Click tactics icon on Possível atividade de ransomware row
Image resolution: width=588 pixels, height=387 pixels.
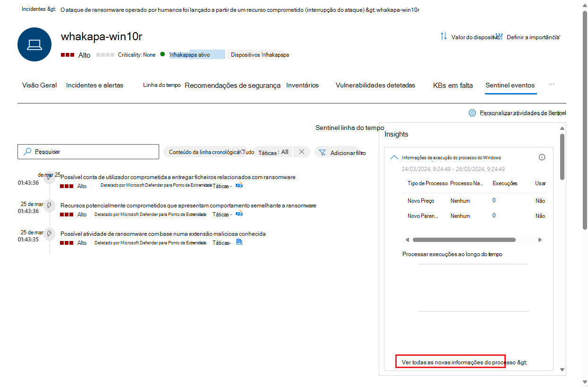pos(239,242)
